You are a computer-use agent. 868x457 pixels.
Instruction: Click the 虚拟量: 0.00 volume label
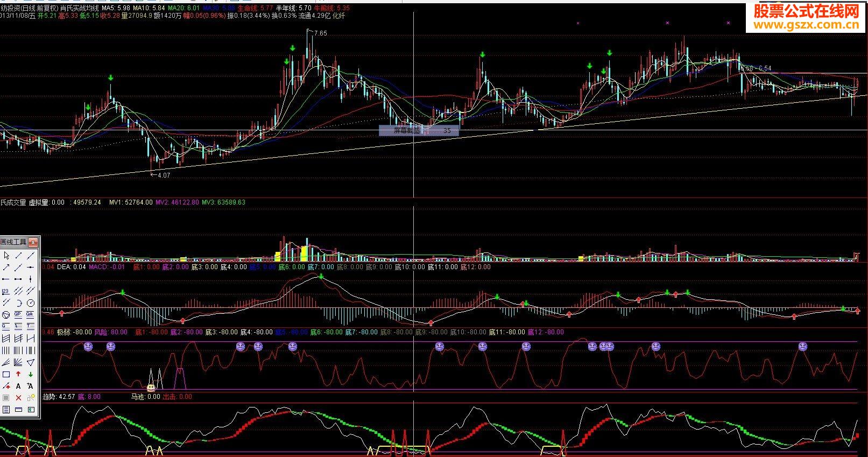[x=46, y=202]
